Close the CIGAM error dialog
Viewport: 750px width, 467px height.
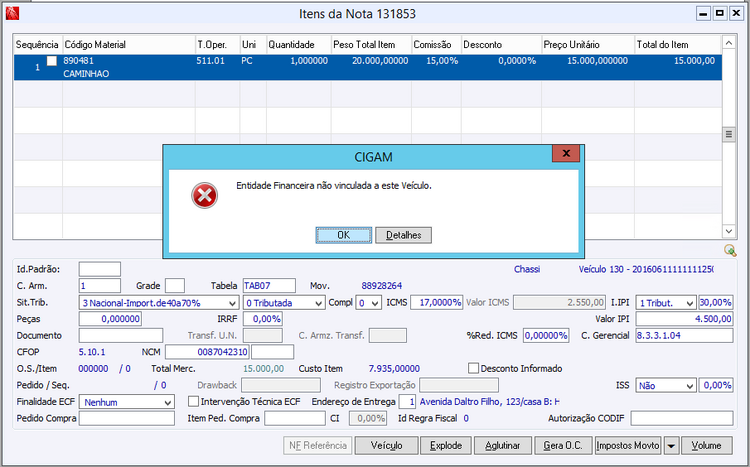point(566,153)
